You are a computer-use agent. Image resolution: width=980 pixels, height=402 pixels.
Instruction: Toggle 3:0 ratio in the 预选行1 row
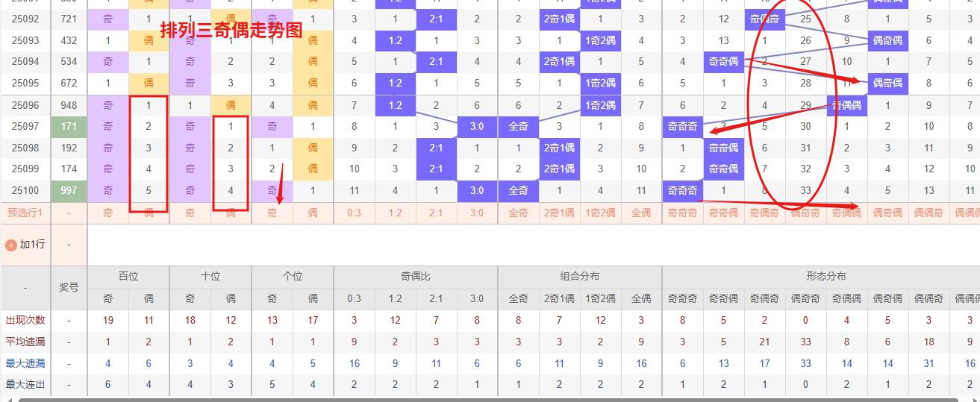click(477, 213)
